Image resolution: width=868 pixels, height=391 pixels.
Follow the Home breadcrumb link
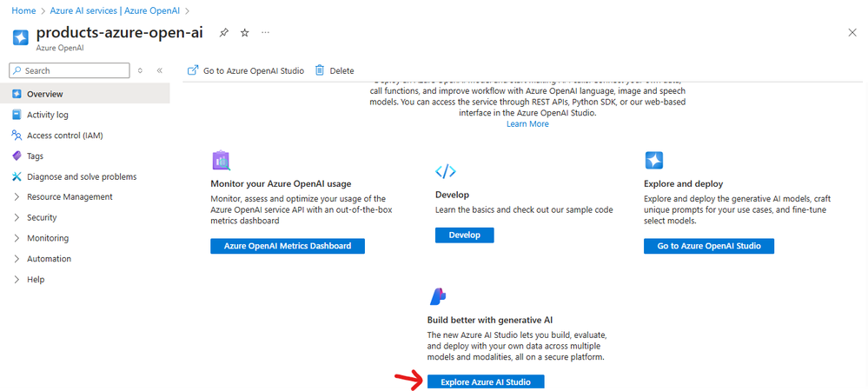click(x=23, y=10)
